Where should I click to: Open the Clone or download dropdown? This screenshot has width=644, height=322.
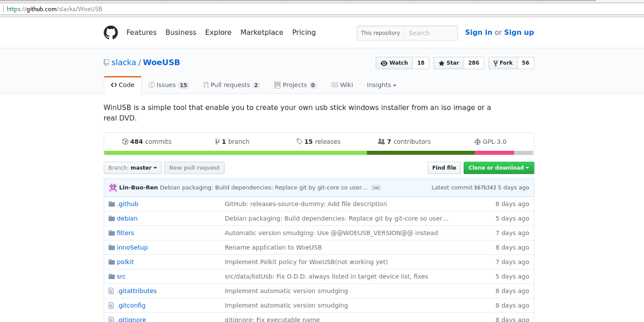(x=499, y=168)
